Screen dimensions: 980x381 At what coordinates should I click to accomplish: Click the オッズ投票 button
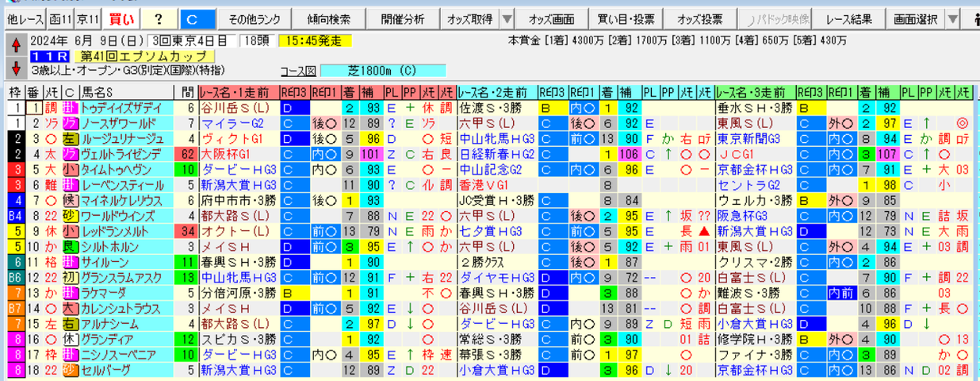tap(700, 18)
